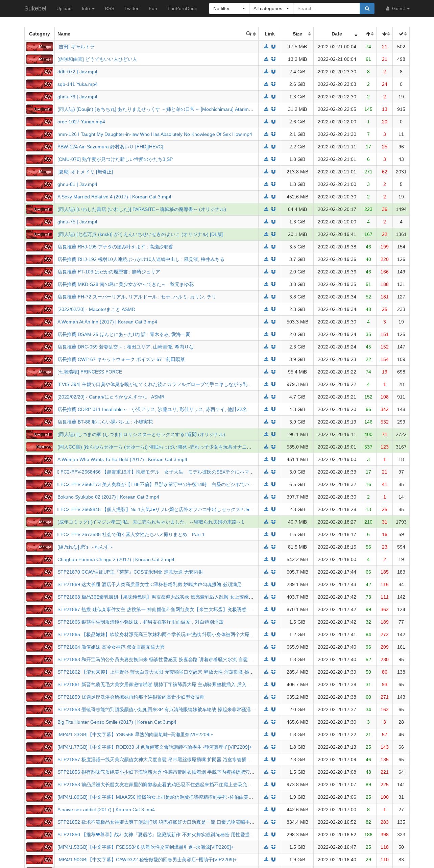The image size is (434, 868).
Task: Sort by seeders up-arrow column
Action: (368, 34)
